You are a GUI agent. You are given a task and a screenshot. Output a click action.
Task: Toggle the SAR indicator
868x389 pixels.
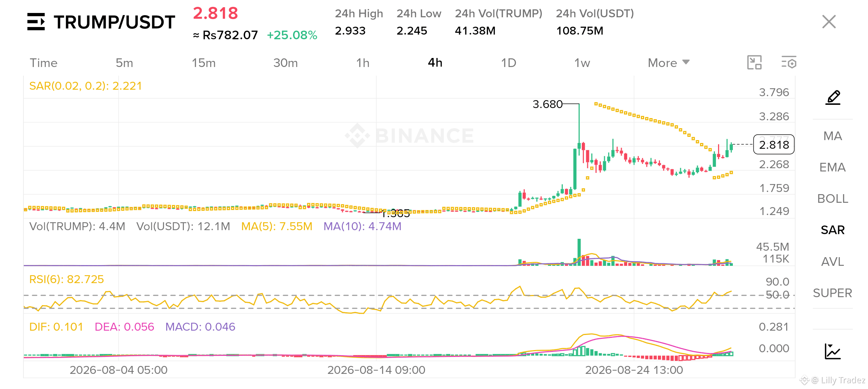833,230
